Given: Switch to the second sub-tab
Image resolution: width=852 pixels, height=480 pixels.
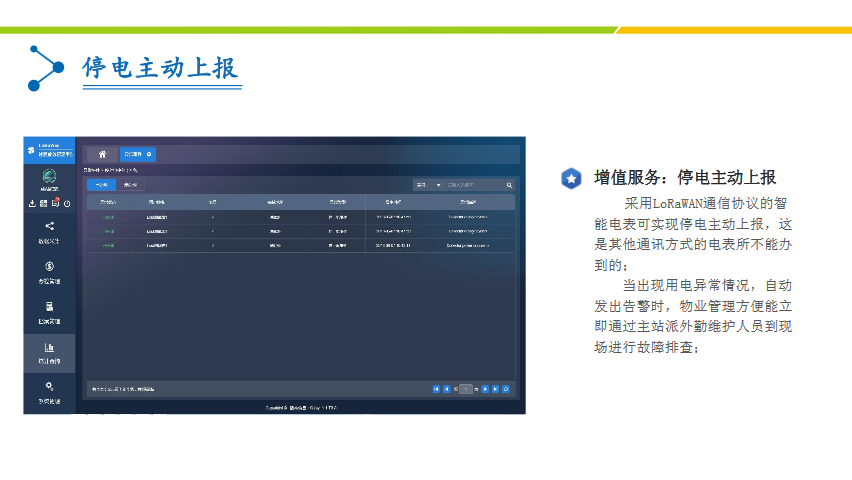Looking at the screenshot, I should point(130,185).
